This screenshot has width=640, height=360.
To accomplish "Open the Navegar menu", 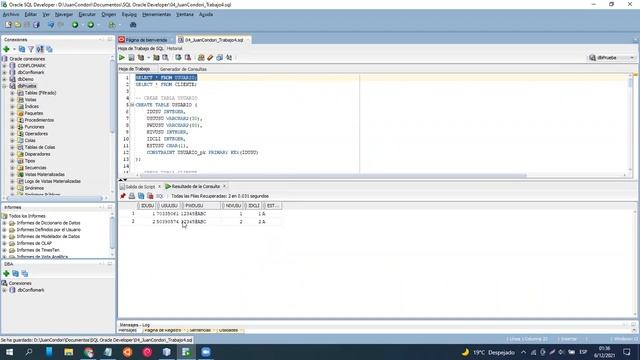I will [x=64, y=14].
